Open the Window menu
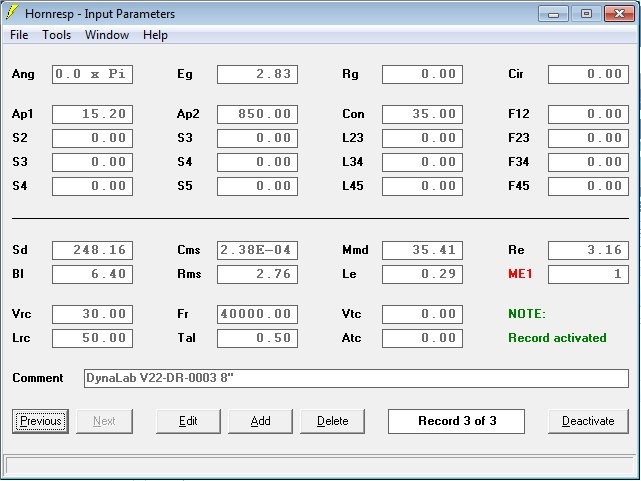The image size is (641, 481). coord(107,35)
